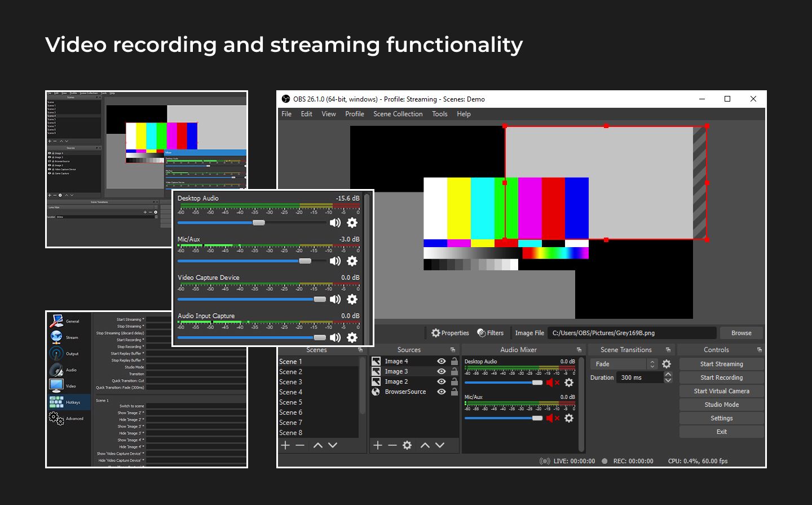812x505 pixels.
Task: Click the Image File path field
Action: click(632, 333)
